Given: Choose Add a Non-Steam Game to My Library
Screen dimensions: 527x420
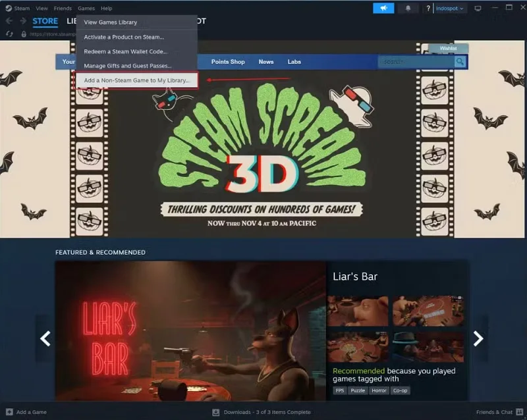Looking at the screenshot, I should click(x=136, y=80).
